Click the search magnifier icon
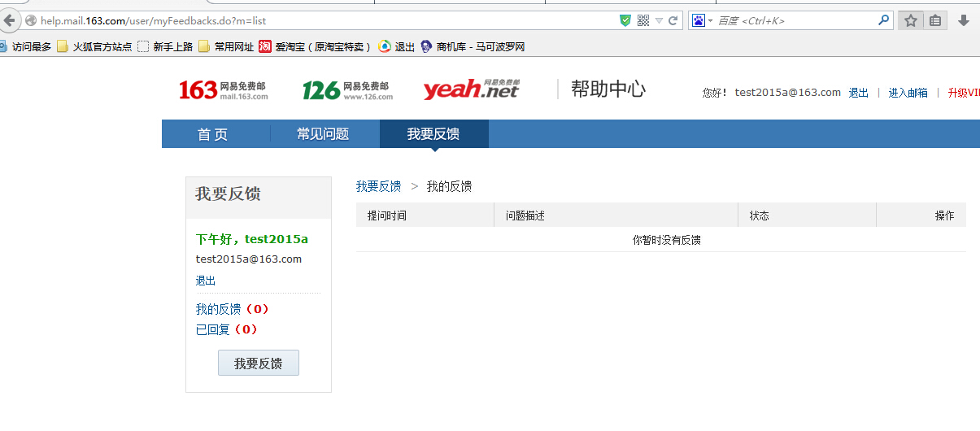Screen dimensions: 980x431 (x=884, y=20)
